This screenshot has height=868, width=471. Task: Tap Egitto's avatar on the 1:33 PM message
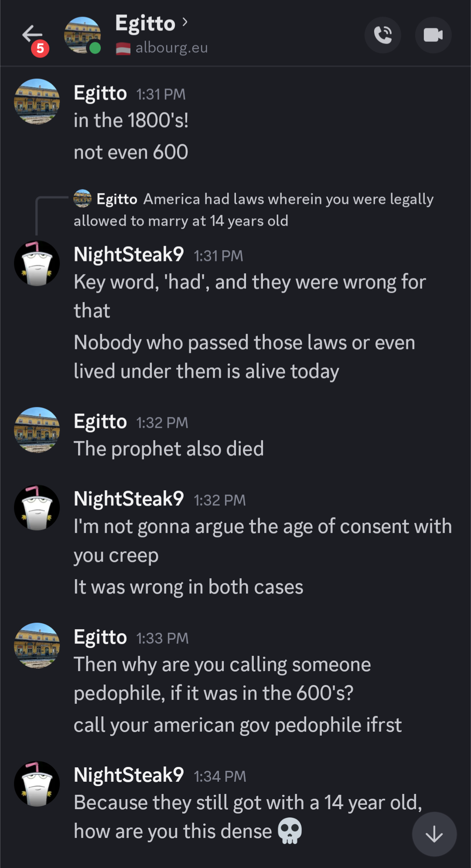(37, 645)
